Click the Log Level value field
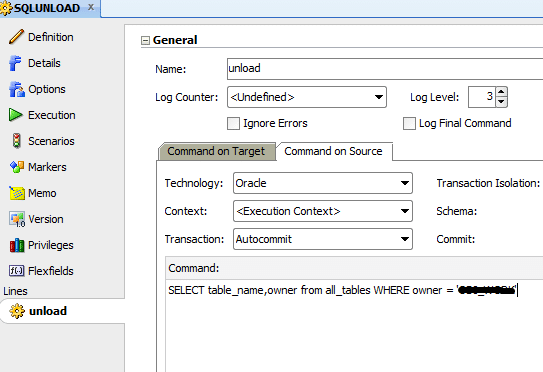543x372 pixels. point(482,97)
